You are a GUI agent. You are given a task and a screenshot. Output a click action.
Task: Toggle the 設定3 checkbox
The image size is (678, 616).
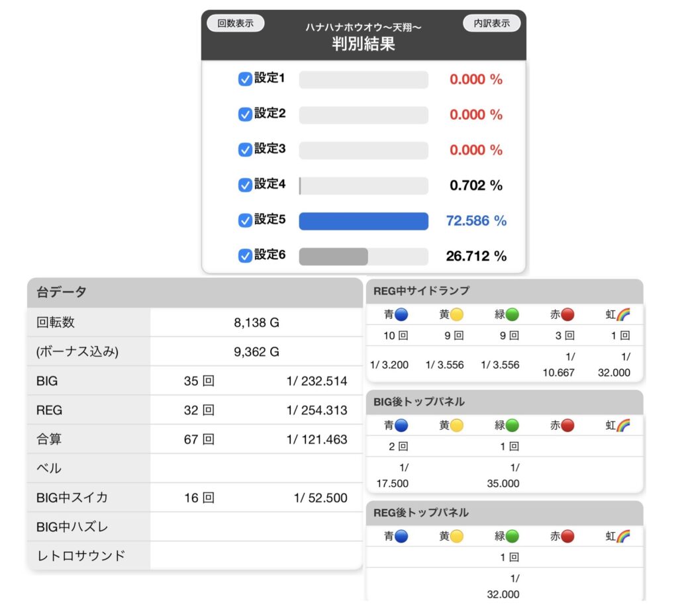click(244, 150)
